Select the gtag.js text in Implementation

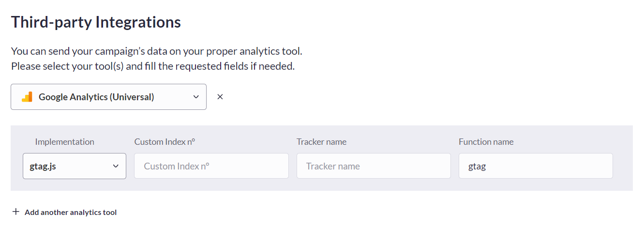43,167
